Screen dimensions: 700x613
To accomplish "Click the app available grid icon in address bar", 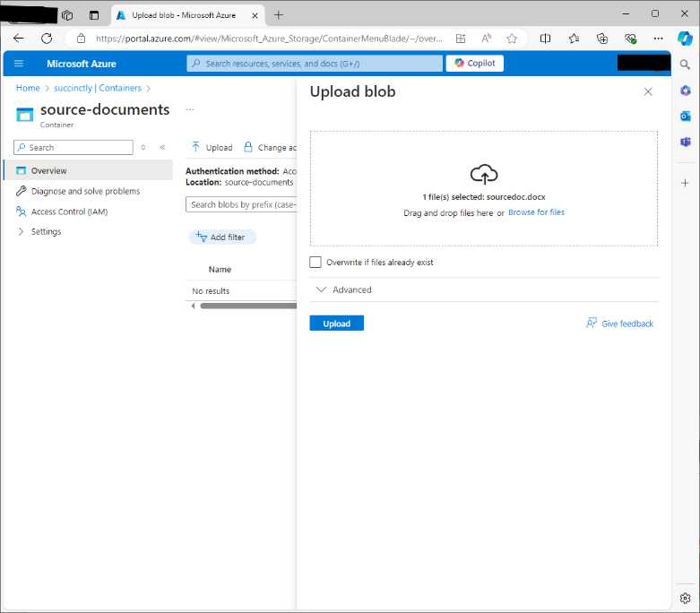I will (x=461, y=39).
